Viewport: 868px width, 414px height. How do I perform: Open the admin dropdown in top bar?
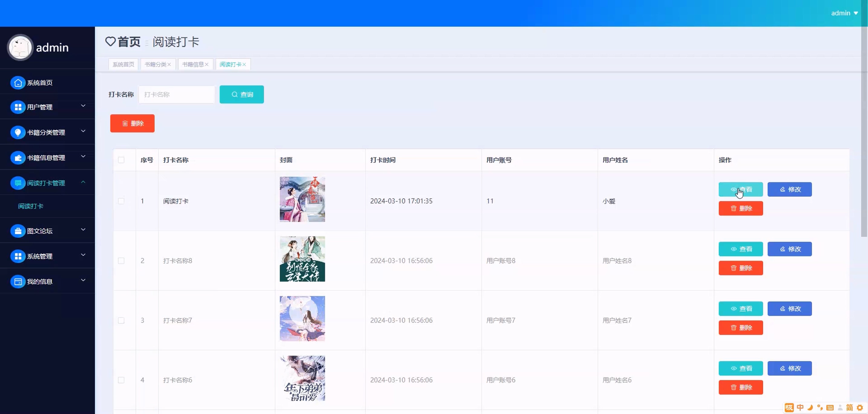844,13
